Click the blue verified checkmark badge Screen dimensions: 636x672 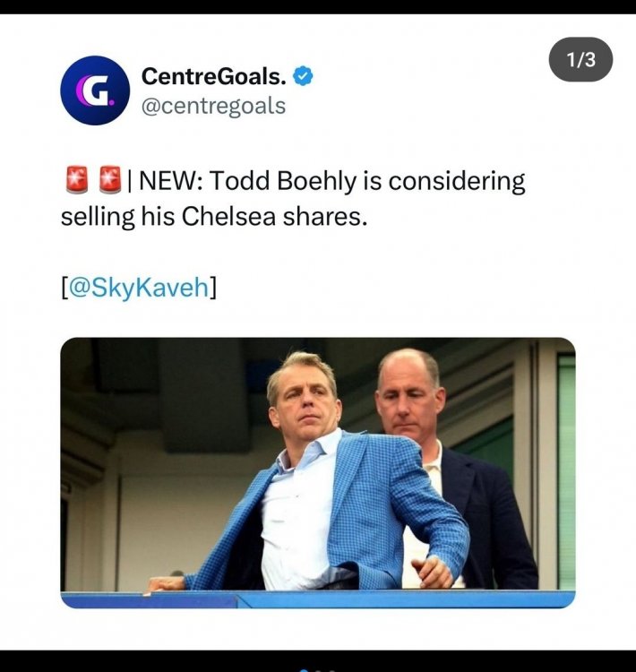pyautogui.click(x=304, y=78)
